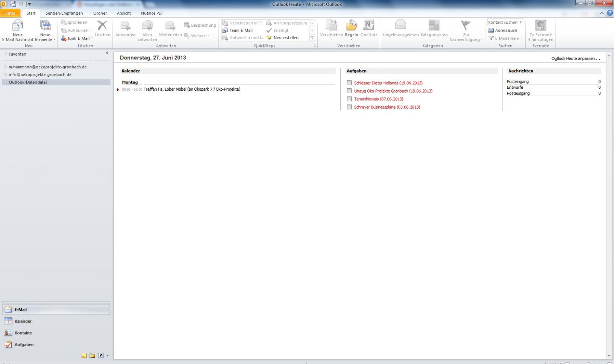Screen dimensions: 614x364
Task: Open Junk-E-Mail dropdown
Action: pyautogui.click(x=92, y=38)
